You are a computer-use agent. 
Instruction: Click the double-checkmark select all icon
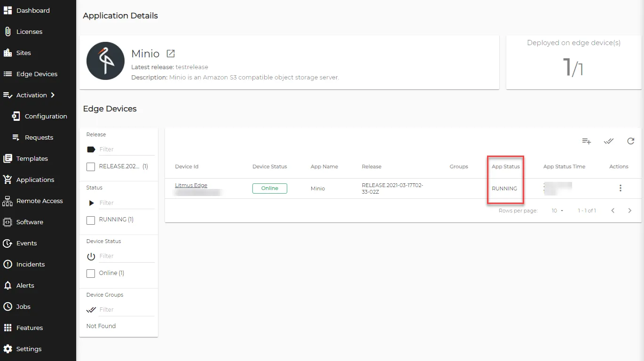(x=609, y=141)
